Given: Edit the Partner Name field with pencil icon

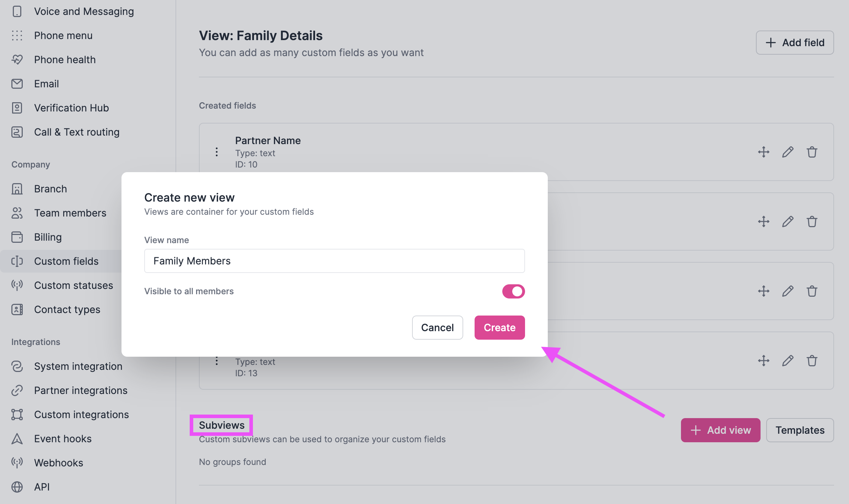Looking at the screenshot, I should tap(788, 152).
